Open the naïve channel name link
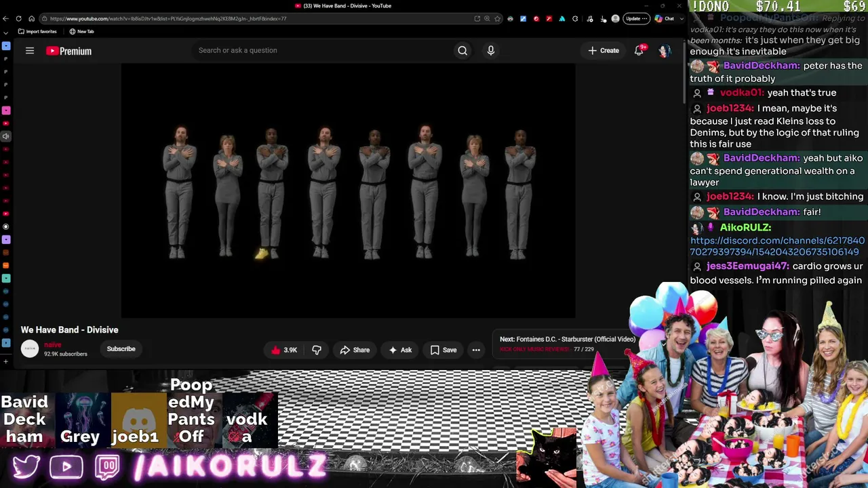Image resolution: width=868 pixels, height=488 pixels. (53, 345)
